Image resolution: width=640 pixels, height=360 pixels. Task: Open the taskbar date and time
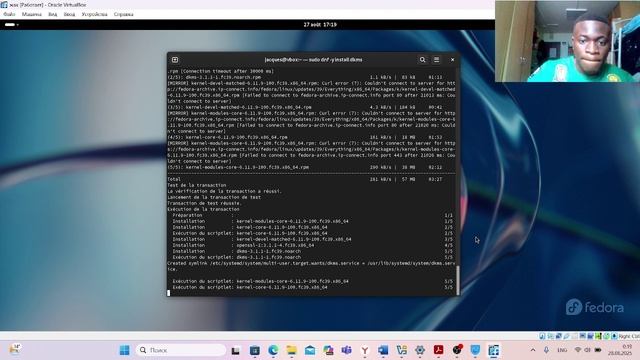pyautogui.click(x=620, y=350)
